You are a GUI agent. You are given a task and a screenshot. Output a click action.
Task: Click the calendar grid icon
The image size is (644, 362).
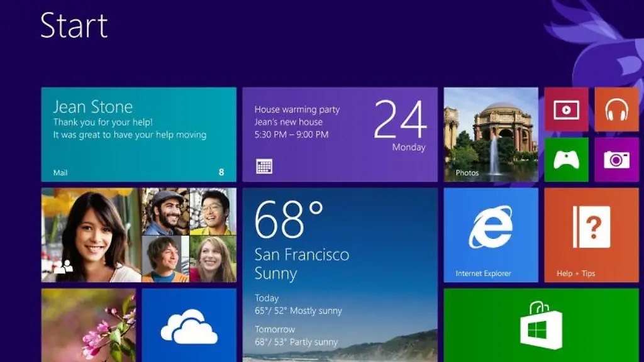264,167
